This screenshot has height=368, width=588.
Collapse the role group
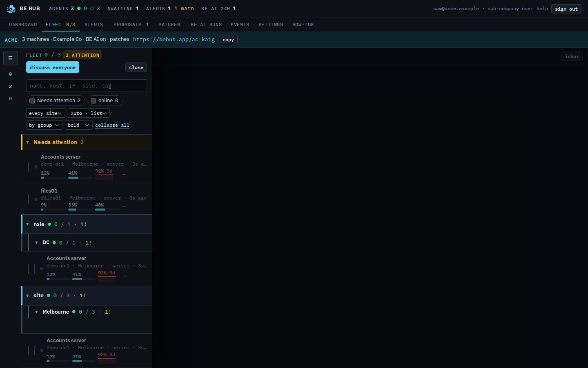(x=27, y=224)
